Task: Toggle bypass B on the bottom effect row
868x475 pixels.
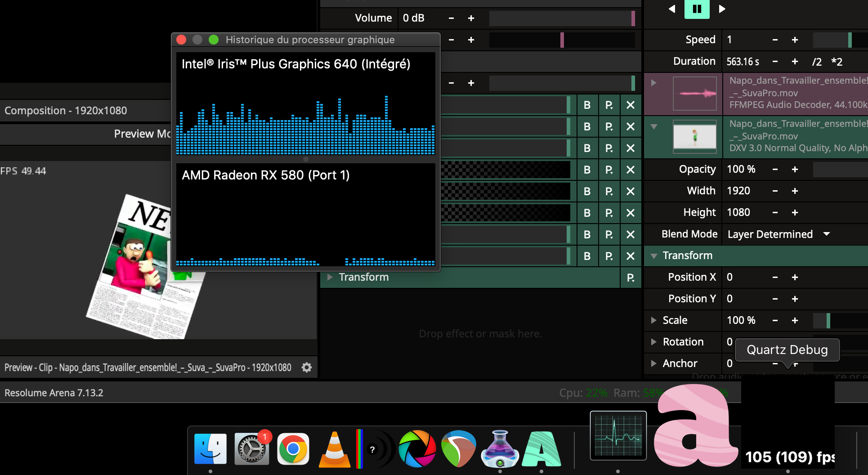Action: point(587,256)
